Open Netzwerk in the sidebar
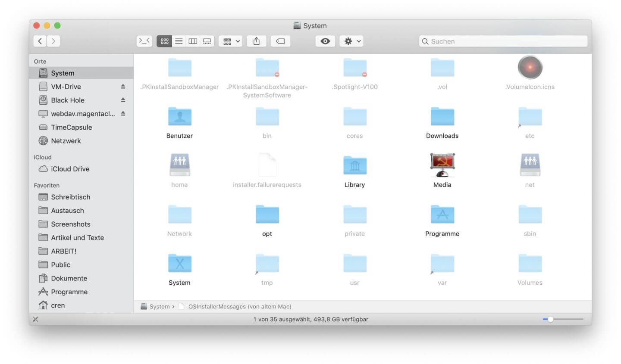The height and width of the screenshot is (364, 621). click(82, 141)
